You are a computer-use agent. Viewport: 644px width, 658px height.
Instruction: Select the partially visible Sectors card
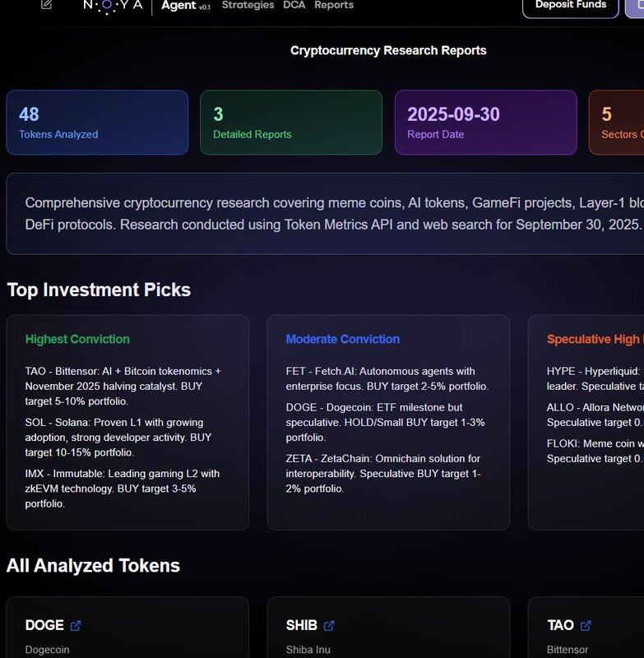pyautogui.click(x=617, y=123)
